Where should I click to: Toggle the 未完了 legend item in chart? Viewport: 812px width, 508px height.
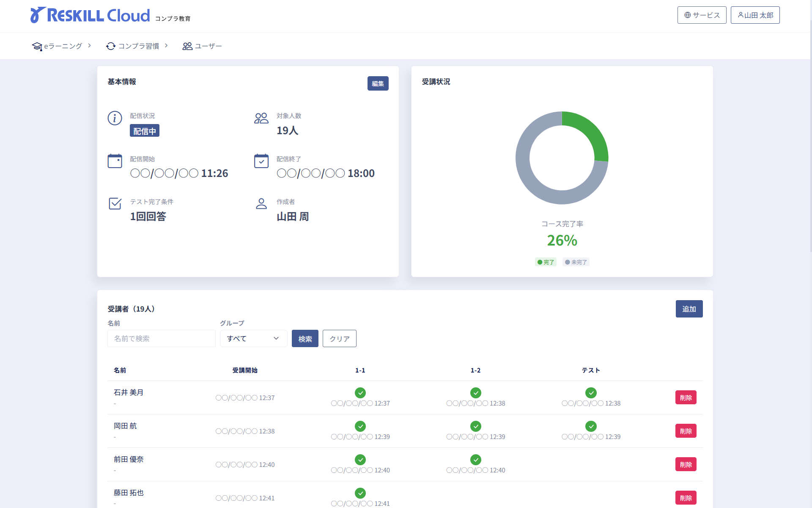point(576,262)
